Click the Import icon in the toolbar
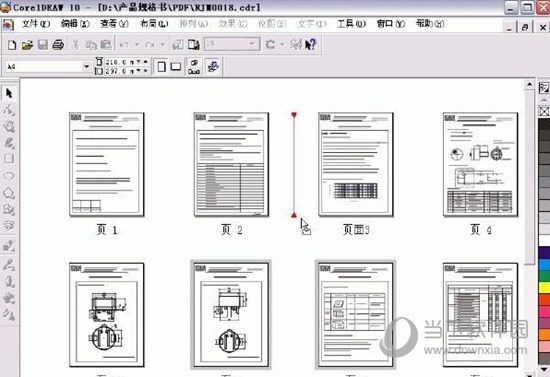The image size is (550, 377). click(178, 45)
